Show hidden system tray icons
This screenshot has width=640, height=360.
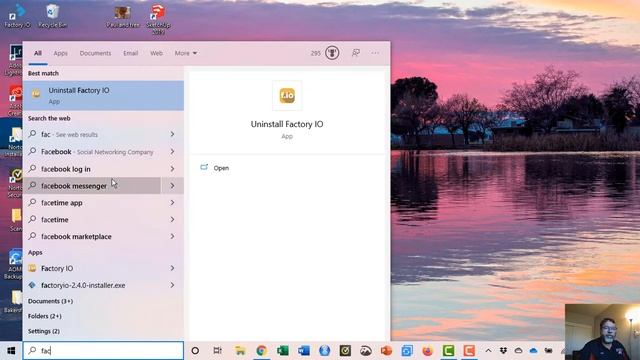488,351
